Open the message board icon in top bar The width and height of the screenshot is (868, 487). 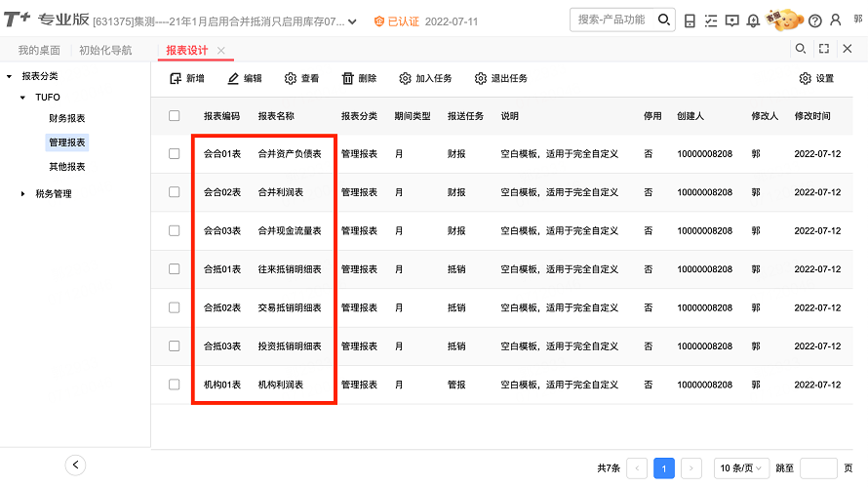(x=731, y=21)
